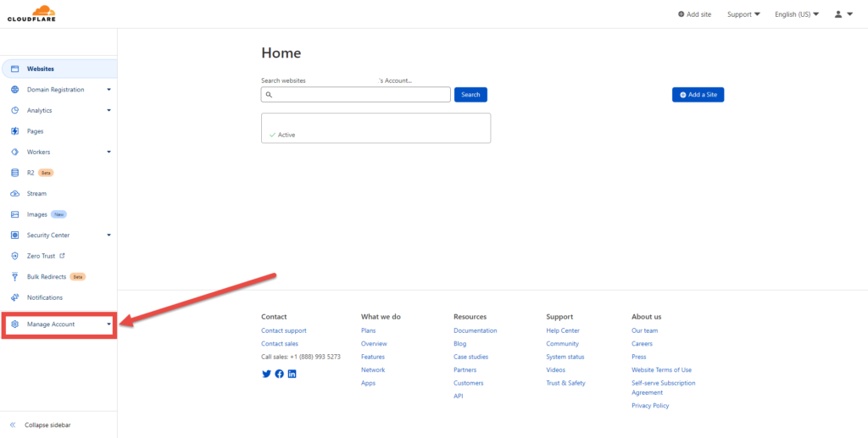Open the Our team link
Image resolution: width=868 pixels, height=438 pixels.
[645, 330]
